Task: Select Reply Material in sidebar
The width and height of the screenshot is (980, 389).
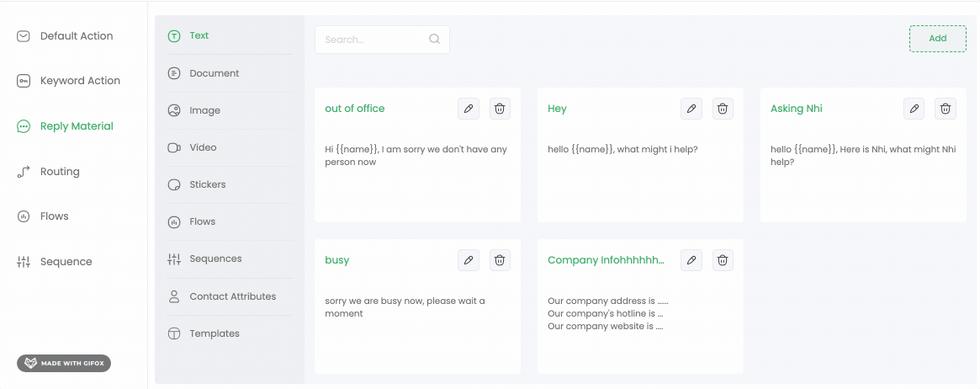Action: tap(65, 126)
